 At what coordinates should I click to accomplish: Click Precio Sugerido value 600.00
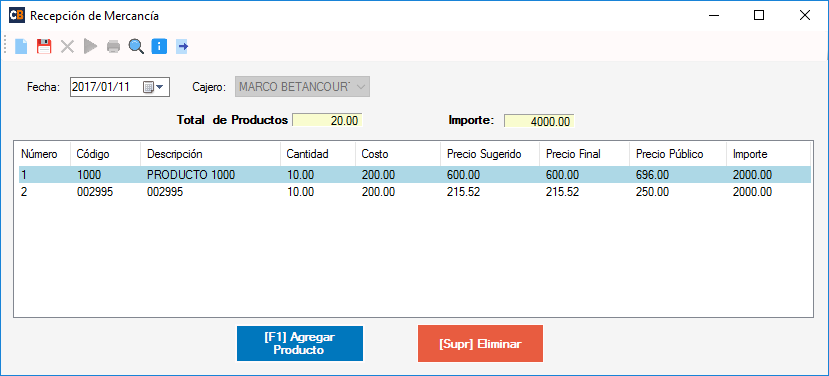[x=463, y=175]
